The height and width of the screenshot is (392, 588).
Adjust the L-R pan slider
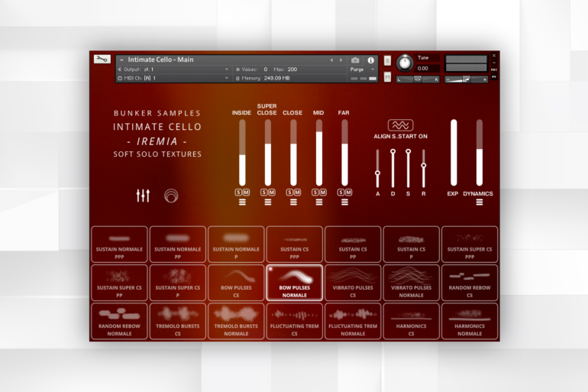[418, 79]
